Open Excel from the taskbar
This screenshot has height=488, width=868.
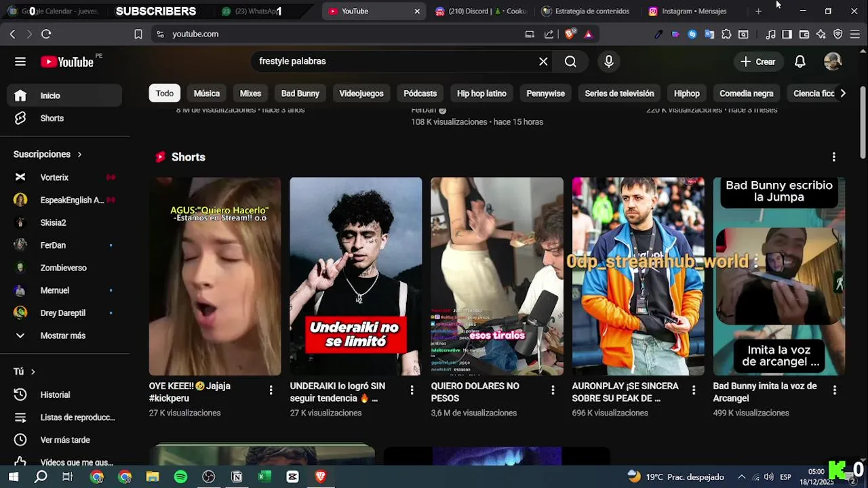264,477
